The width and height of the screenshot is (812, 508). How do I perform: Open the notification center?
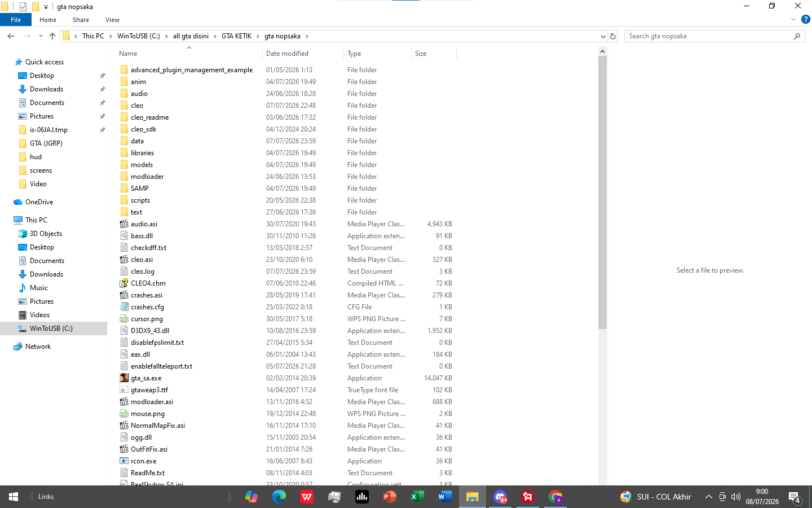tap(795, 497)
